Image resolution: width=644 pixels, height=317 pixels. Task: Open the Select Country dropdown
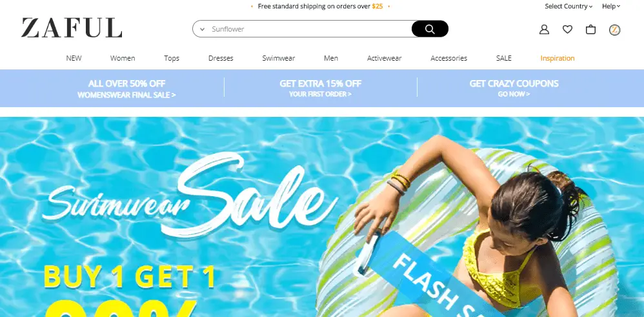click(x=569, y=6)
